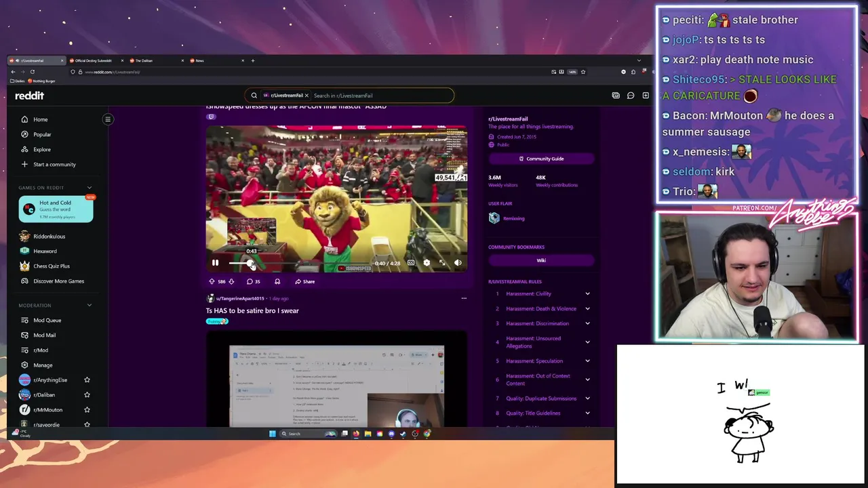Screen dimensions: 868x488
Task: Open Steam from the taskbar
Action: point(403,434)
